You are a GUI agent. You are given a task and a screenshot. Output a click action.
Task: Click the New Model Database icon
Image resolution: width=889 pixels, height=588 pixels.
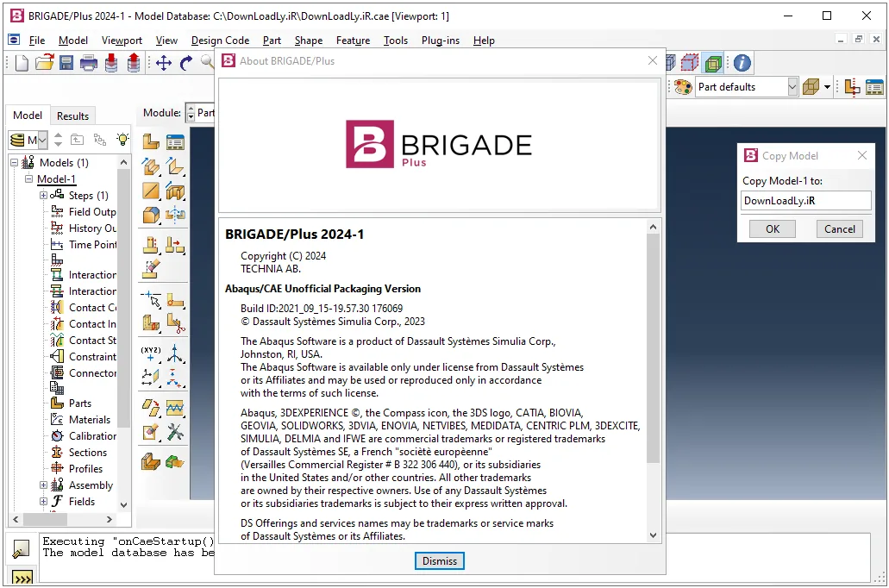(22, 62)
